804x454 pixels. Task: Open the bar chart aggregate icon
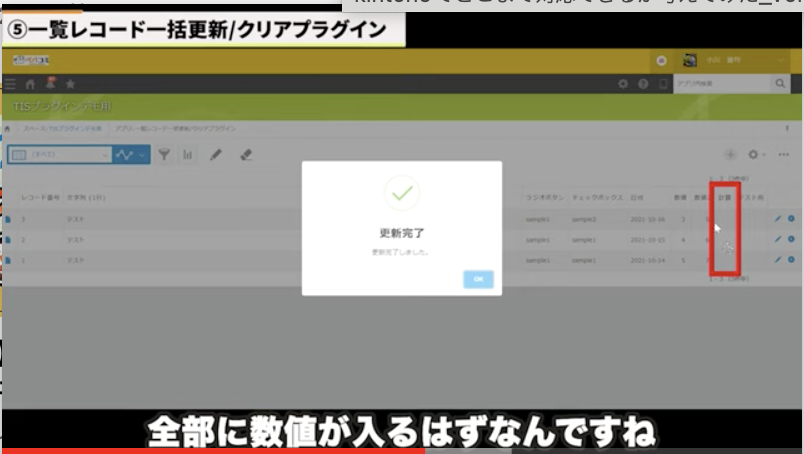click(x=188, y=155)
